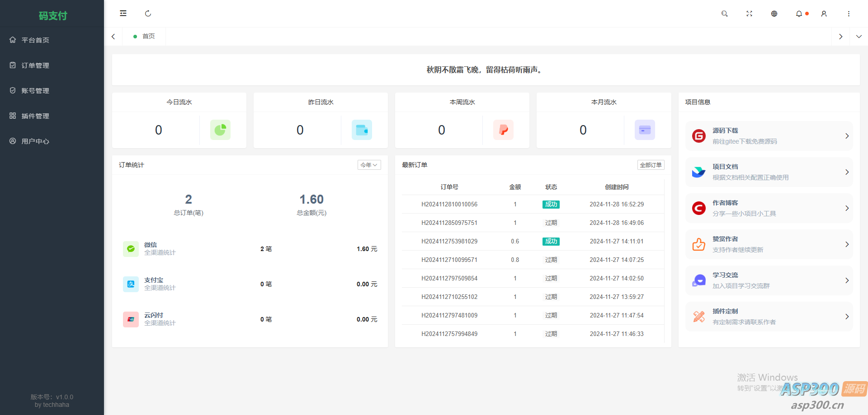Click the 全部订单 button
Image resolution: width=868 pixels, height=415 pixels.
(651, 165)
